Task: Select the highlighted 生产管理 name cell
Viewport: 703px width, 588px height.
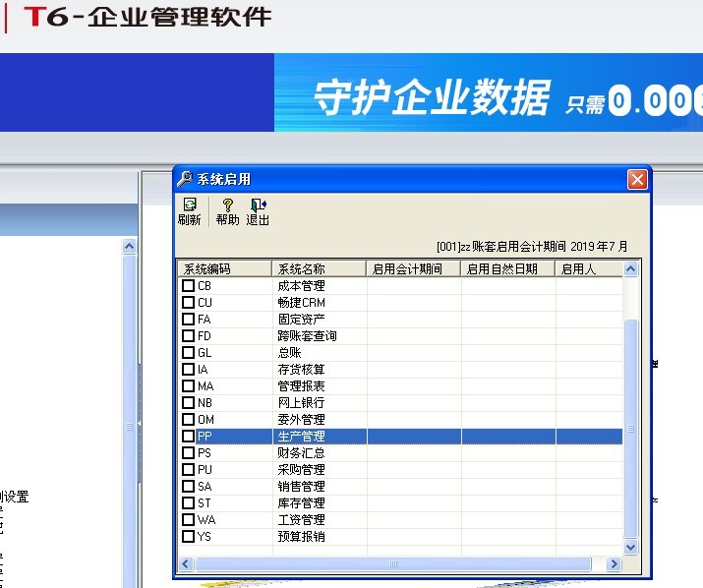Action: click(320, 436)
